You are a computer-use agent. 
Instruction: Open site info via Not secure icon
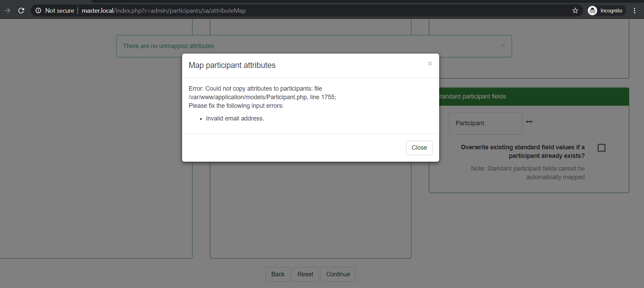pos(38,11)
